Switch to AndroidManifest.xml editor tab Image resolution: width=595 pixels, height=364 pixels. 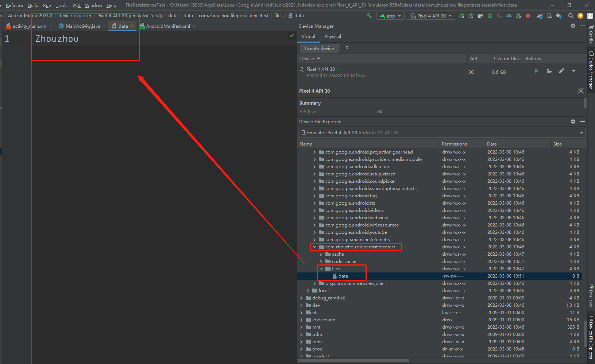[x=168, y=26]
